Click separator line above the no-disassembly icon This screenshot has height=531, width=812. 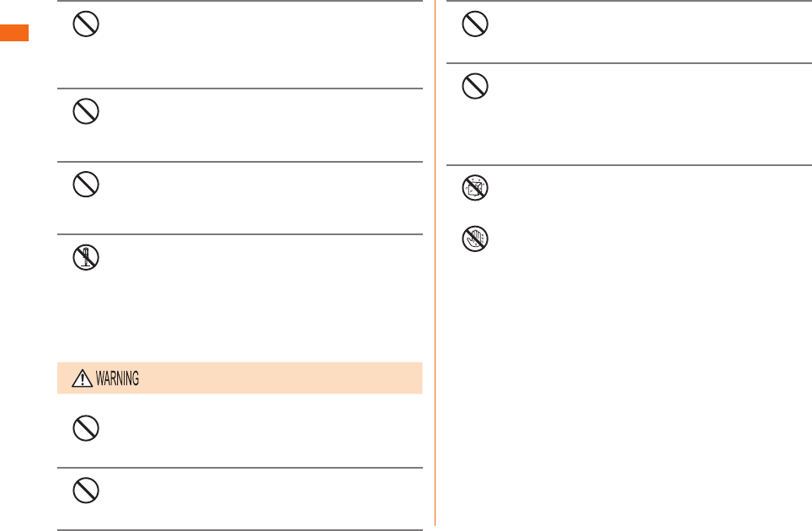240,234
